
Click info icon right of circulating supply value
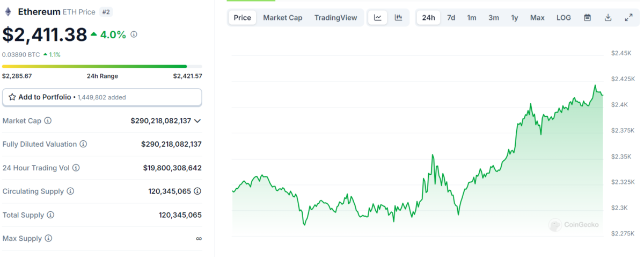tap(197, 191)
